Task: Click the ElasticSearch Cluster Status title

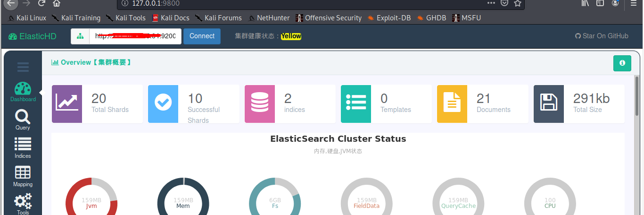Action: [x=338, y=139]
